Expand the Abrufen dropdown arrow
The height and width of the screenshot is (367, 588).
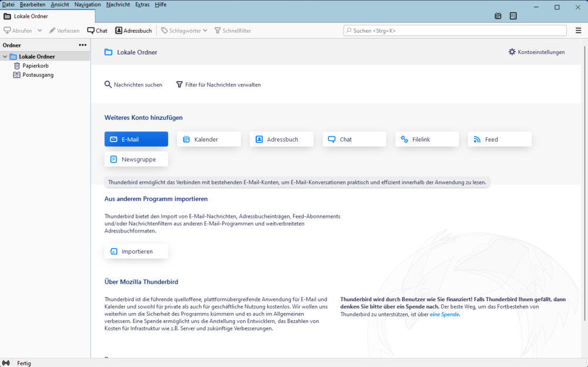pyautogui.click(x=40, y=31)
